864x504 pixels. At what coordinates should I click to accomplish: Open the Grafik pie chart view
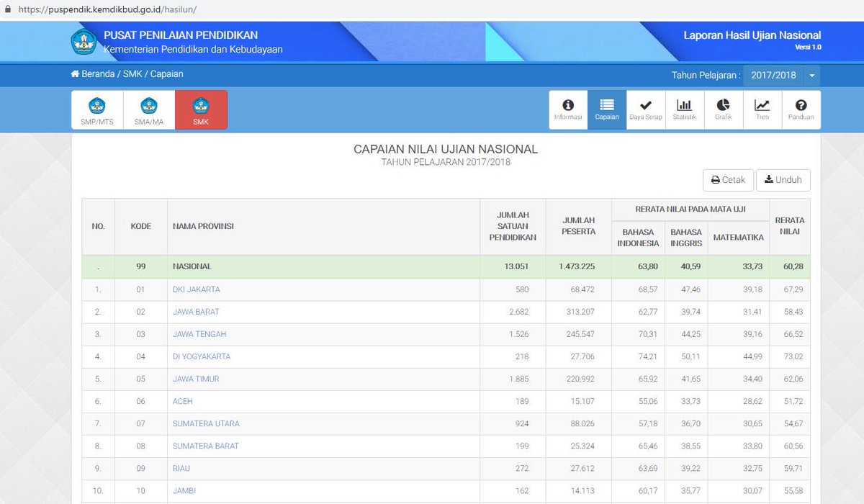pos(724,109)
